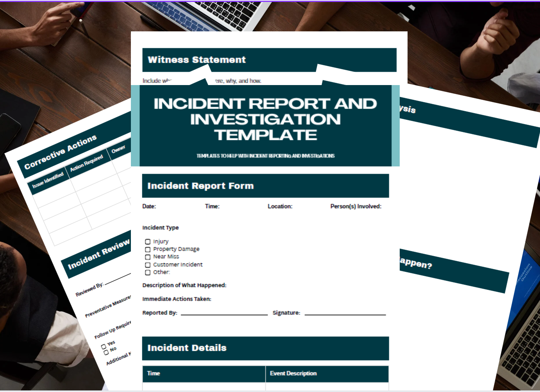Click the Time: field label in report form
540x392 pixels.
(212, 206)
